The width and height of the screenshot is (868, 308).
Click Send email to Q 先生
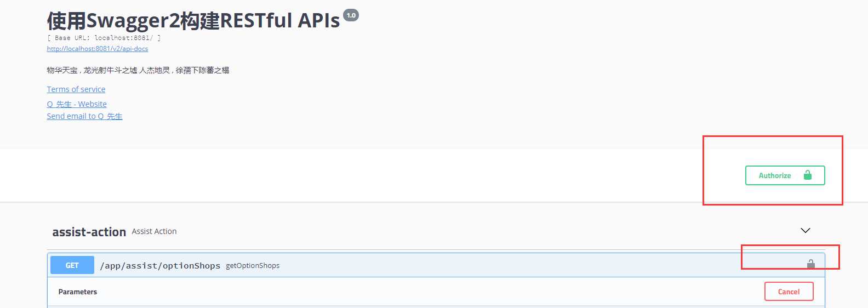[84, 116]
